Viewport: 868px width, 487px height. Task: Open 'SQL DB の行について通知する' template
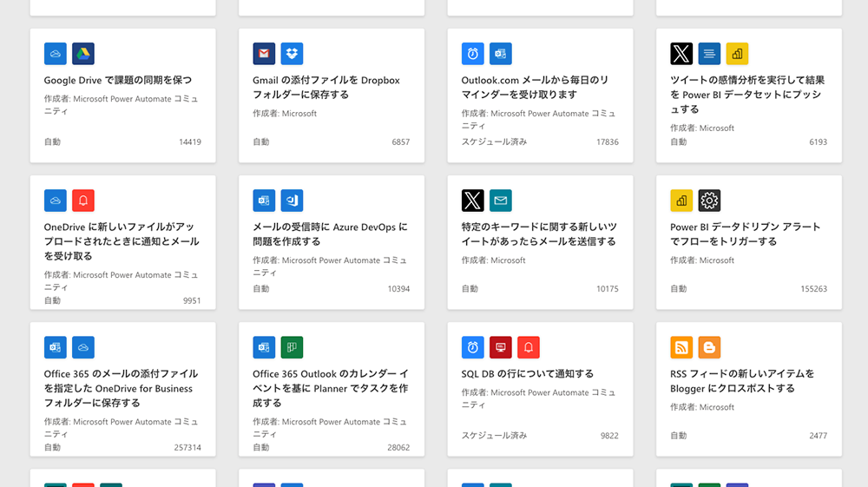coord(528,373)
